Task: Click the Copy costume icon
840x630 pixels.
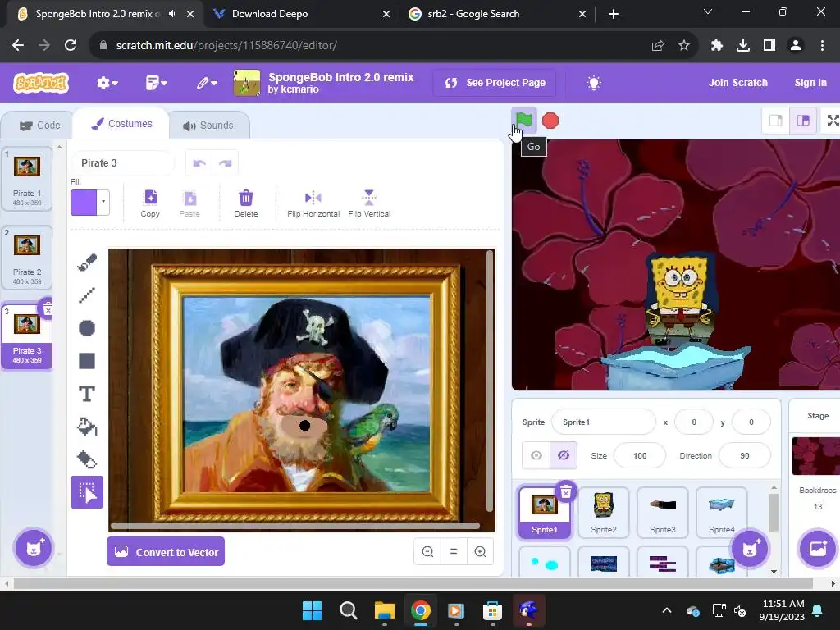Action: pyautogui.click(x=150, y=203)
